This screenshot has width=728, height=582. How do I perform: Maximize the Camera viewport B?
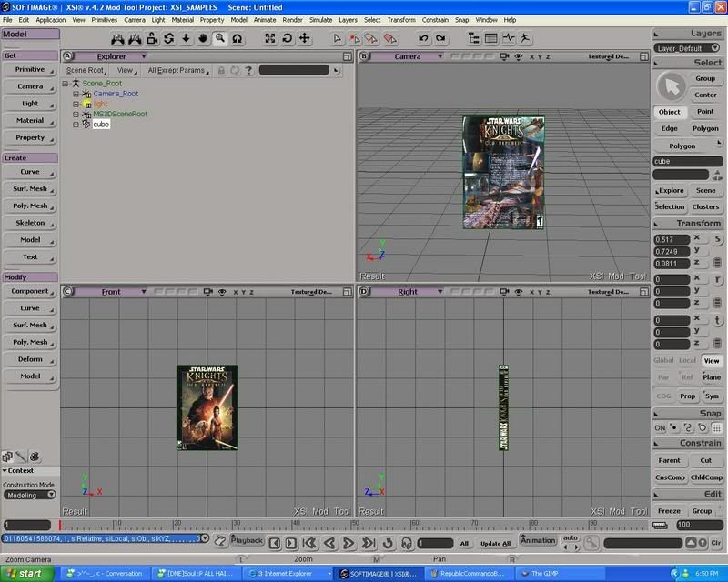pos(643,56)
